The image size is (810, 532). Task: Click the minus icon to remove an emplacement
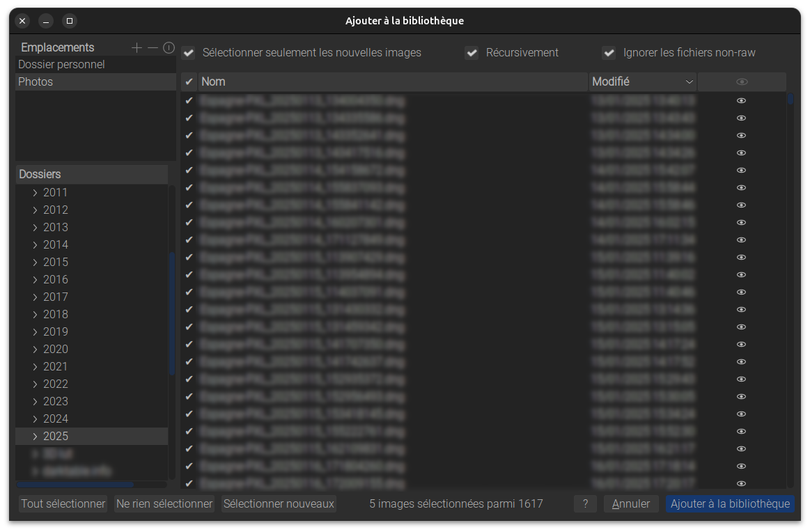point(153,48)
